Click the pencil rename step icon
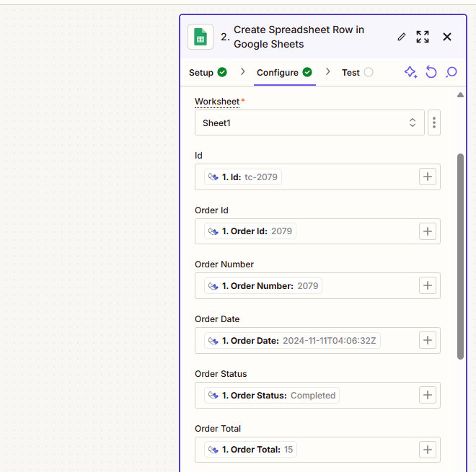476x472 pixels. click(402, 37)
